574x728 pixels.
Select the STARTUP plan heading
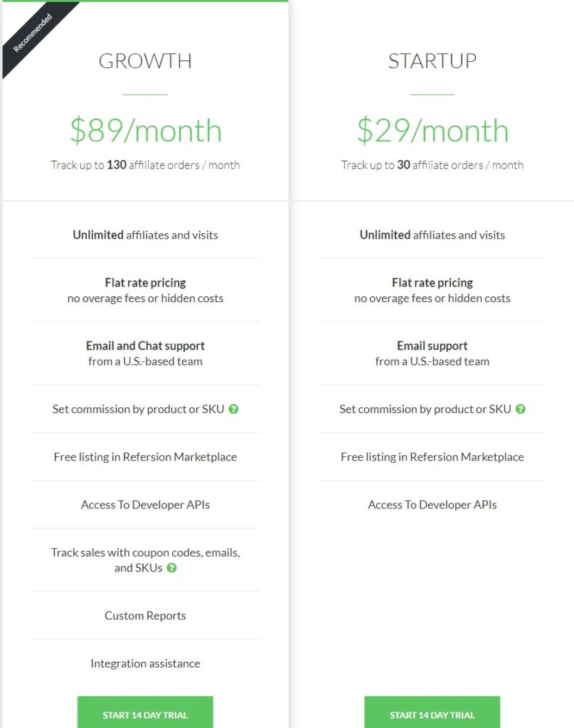pos(432,61)
